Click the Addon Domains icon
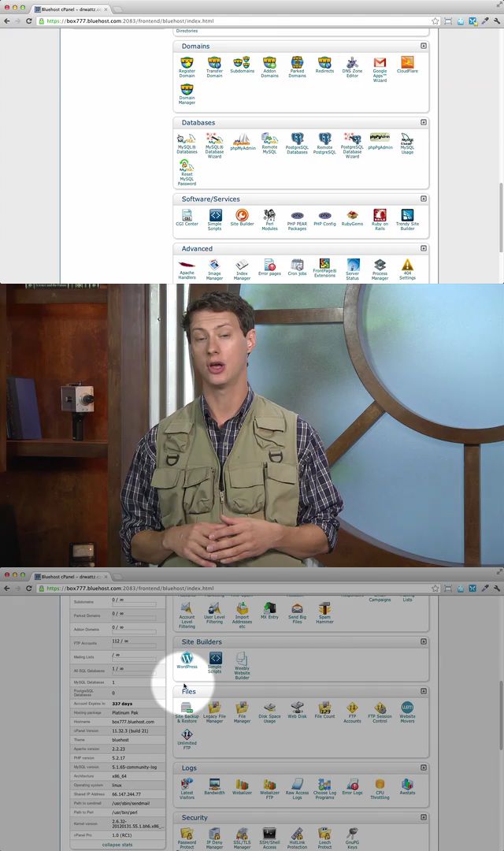Image resolution: width=504 pixels, height=851 pixels. tap(269, 67)
